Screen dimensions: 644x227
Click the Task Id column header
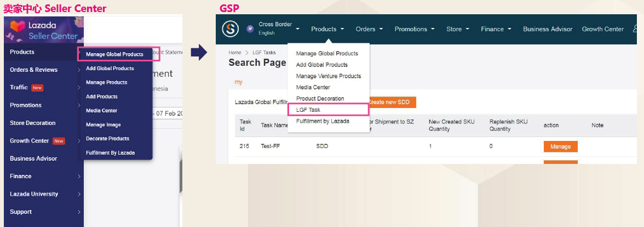(x=245, y=126)
